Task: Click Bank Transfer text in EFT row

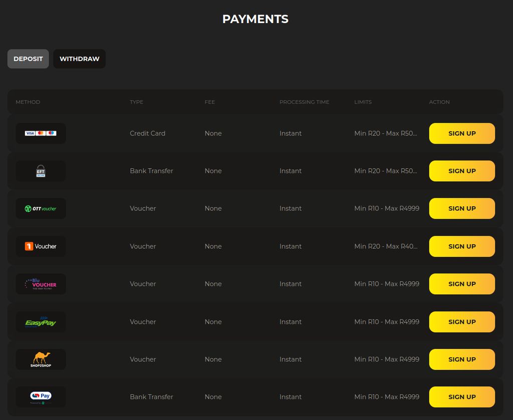Action: click(x=151, y=171)
